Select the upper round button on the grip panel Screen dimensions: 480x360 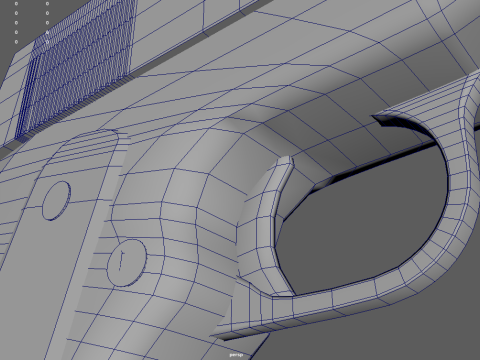[x=56, y=201]
